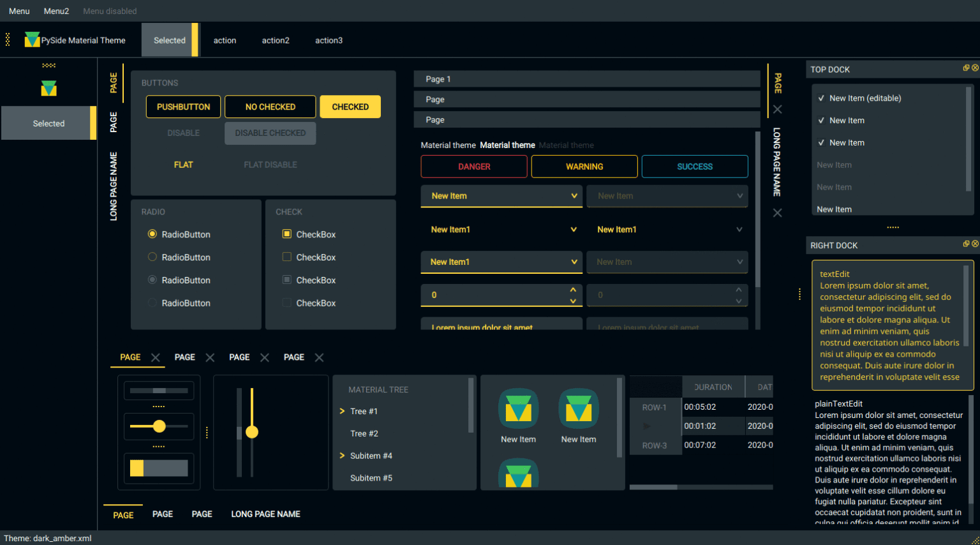Toggle the New Item (editable) checkmark

click(x=821, y=98)
